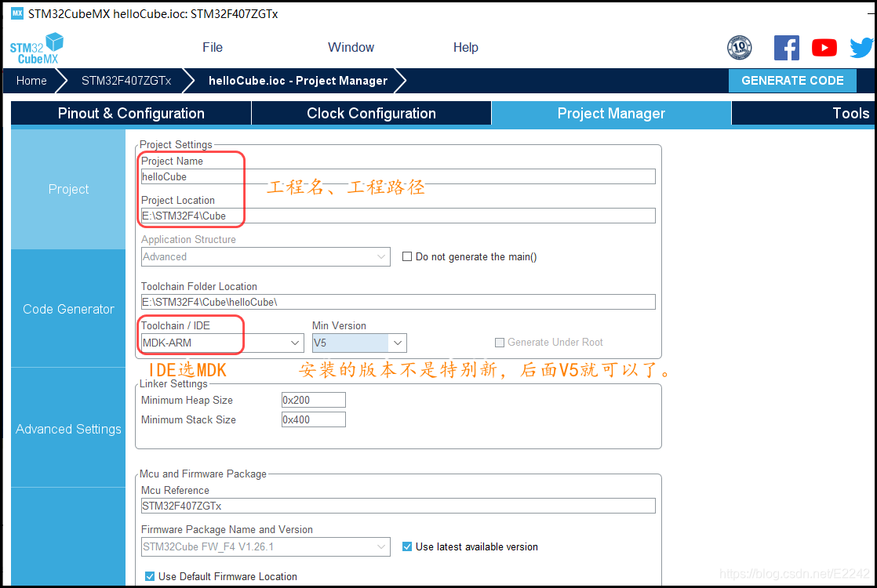This screenshot has height=588, width=877.
Task: Open the Help menu
Action: [465, 48]
